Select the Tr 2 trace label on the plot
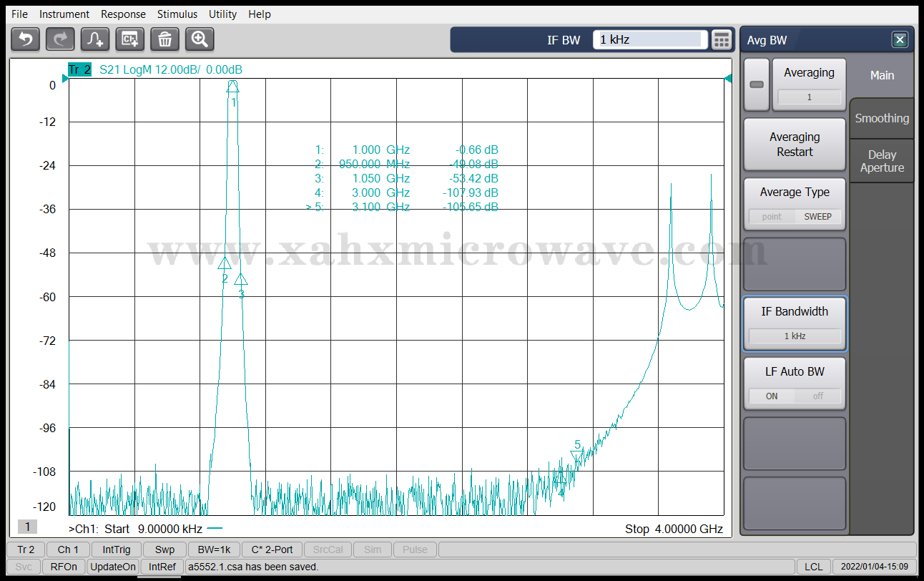Viewport: 924px width, 581px height. pyautogui.click(x=79, y=69)
